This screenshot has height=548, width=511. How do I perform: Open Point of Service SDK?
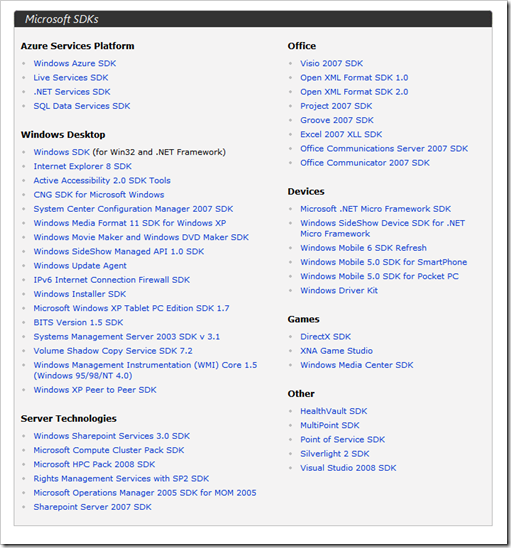tap(343, 439)
